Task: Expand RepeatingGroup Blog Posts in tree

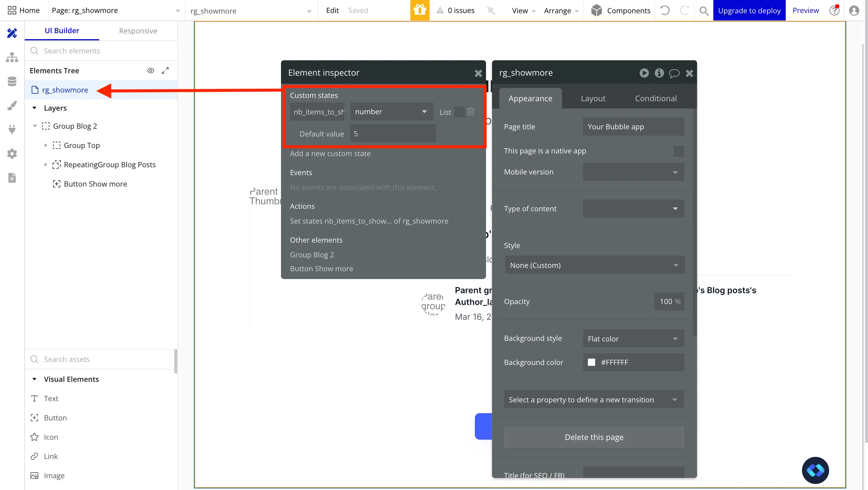Action: 46,164
